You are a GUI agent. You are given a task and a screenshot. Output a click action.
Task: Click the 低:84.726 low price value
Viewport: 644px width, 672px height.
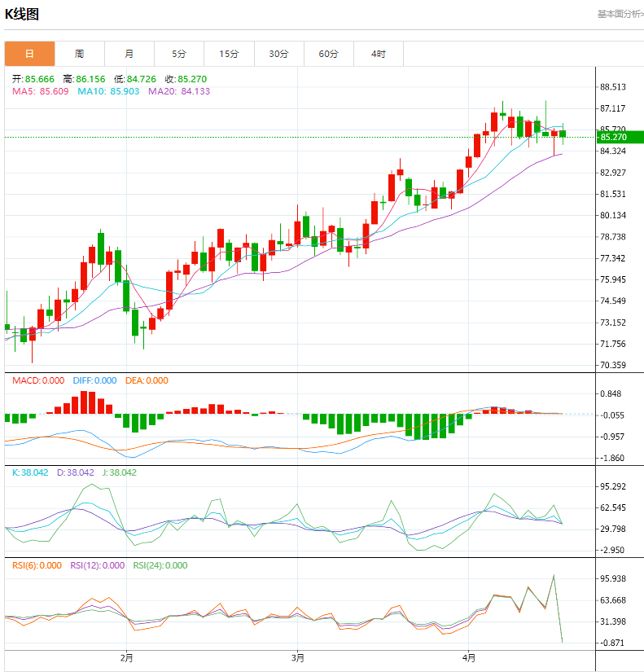pyautogui.click(x=135, y=79)
